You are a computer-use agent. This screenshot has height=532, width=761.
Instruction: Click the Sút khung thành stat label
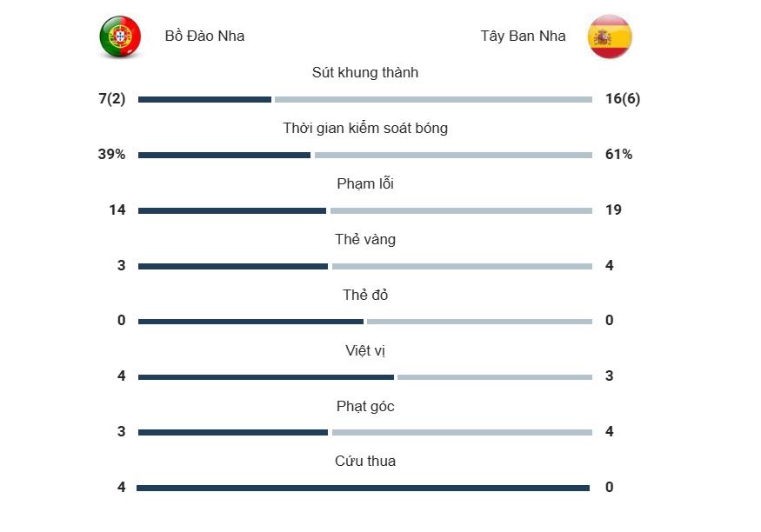(x=365, y=73)
